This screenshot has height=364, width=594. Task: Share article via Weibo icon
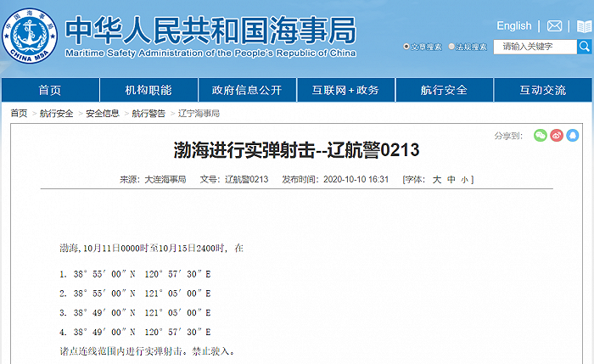pos(557,135)
